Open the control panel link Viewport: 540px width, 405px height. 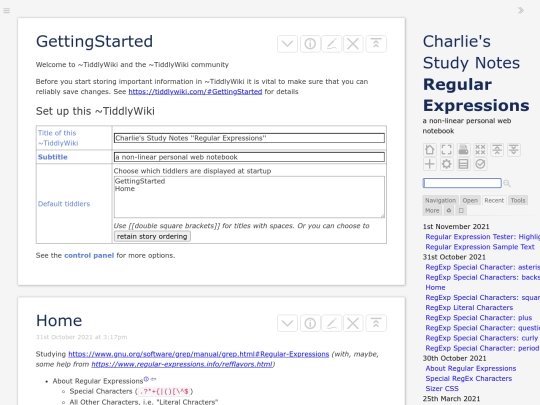click(89, 256)
